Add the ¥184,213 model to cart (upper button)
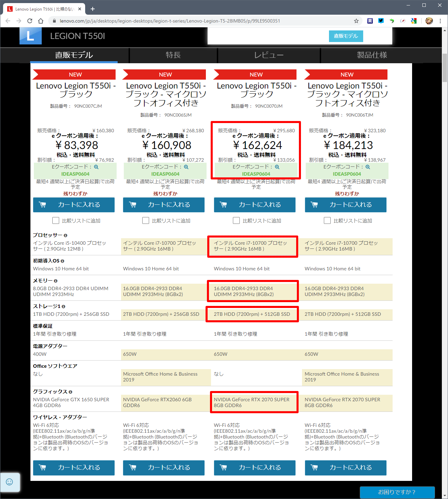This screenshot has height=499, width=448. point(346,205)
